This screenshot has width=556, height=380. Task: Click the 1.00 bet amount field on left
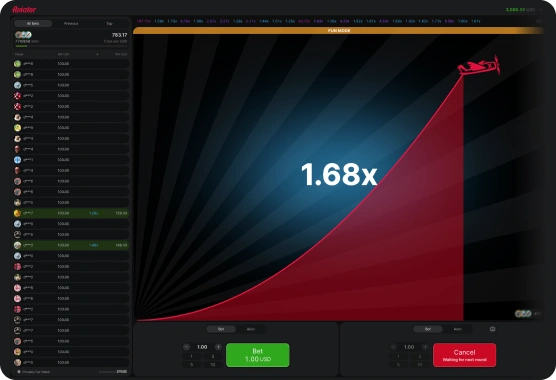tap(202, 347)
